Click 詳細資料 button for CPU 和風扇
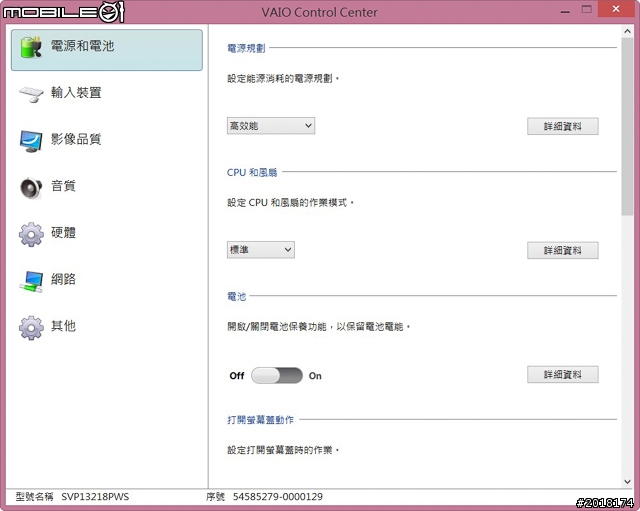Viewport: 640px width, 511px height. (x=562, y=250)
